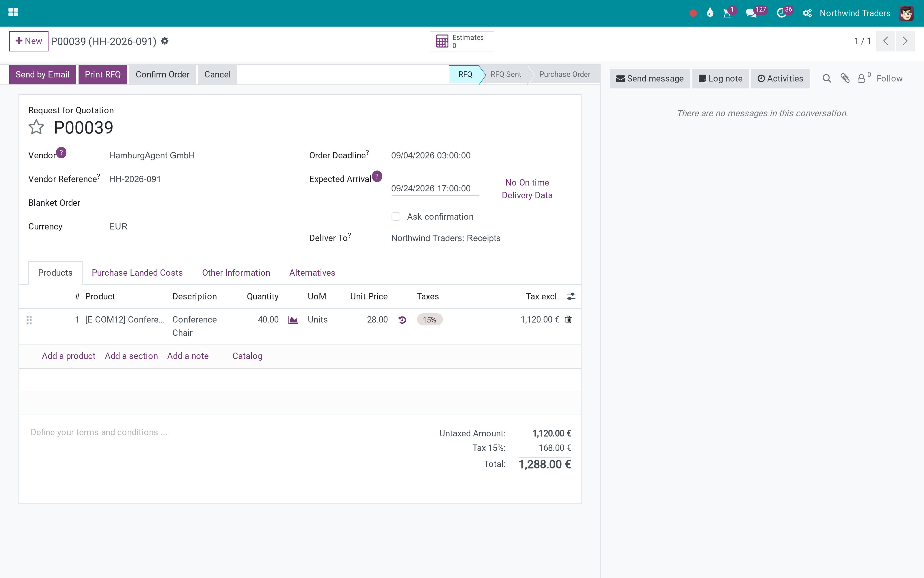924x578 pixels.
Task: Click the Estimates smart button
Action: pos(462,41)
